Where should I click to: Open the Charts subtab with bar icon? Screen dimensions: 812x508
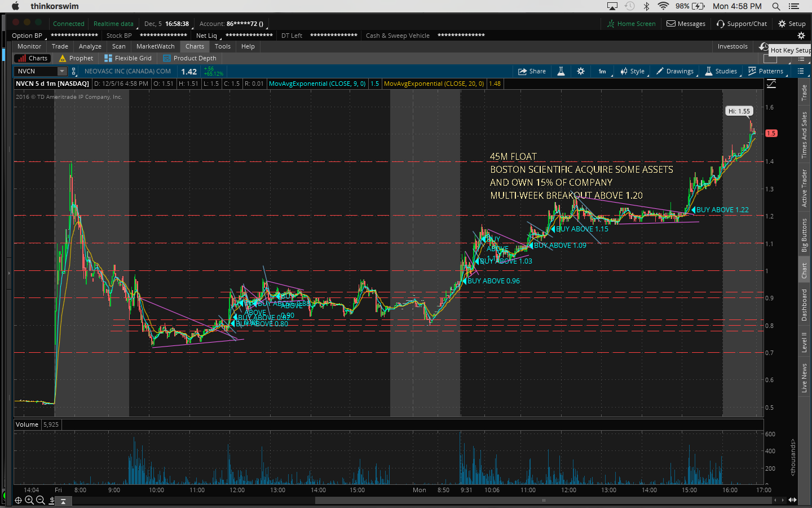33,58
